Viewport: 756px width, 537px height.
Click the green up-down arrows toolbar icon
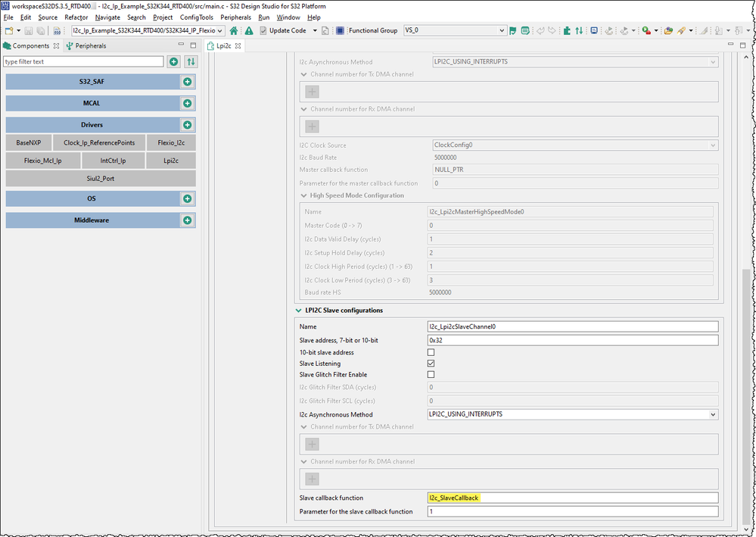[579, 30]
